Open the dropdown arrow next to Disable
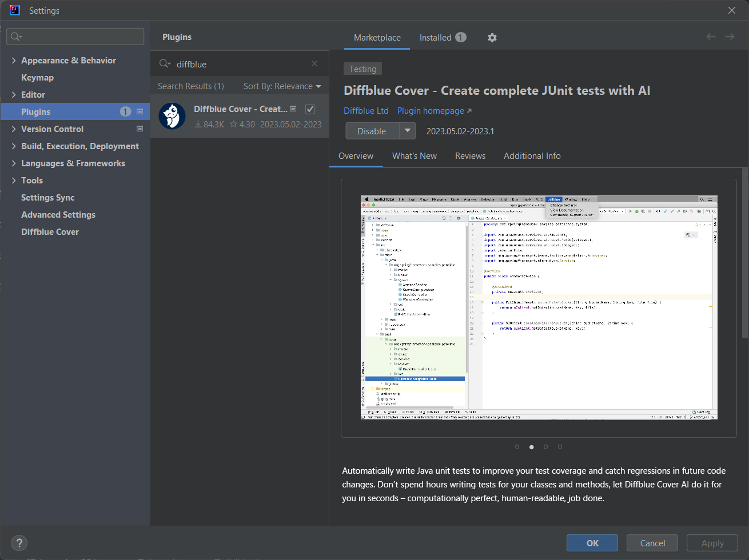The width and height of the screenshot is (749, 560). coord(407,131)
